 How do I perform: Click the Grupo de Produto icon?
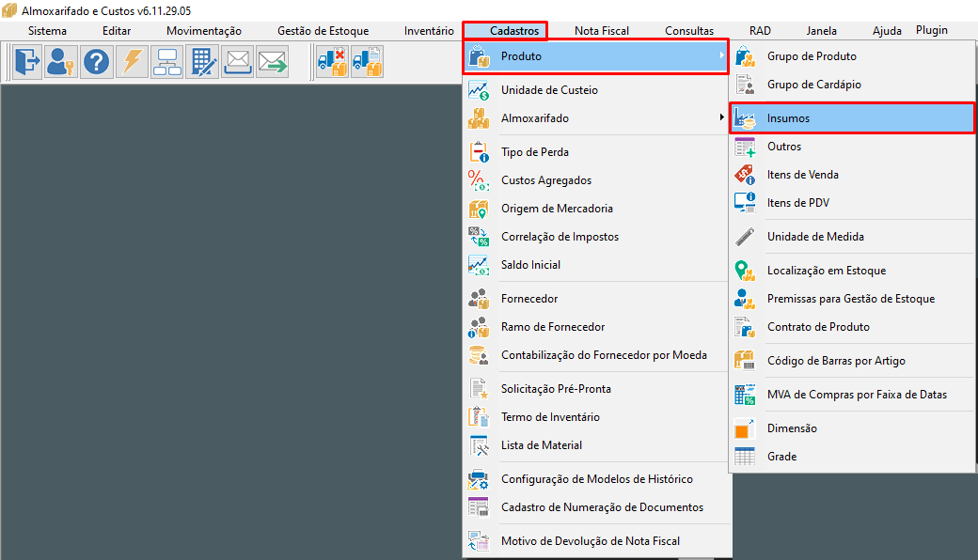(745, 56)
